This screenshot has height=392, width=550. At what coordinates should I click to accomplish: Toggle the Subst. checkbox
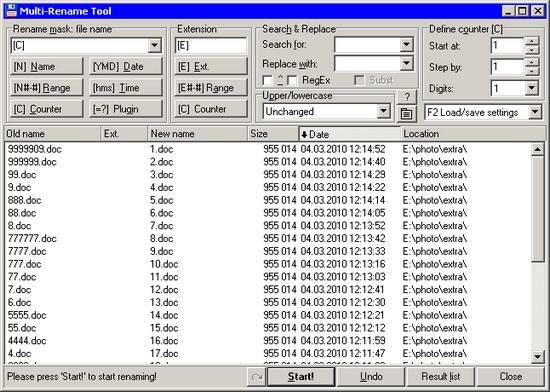pos(359,81)
